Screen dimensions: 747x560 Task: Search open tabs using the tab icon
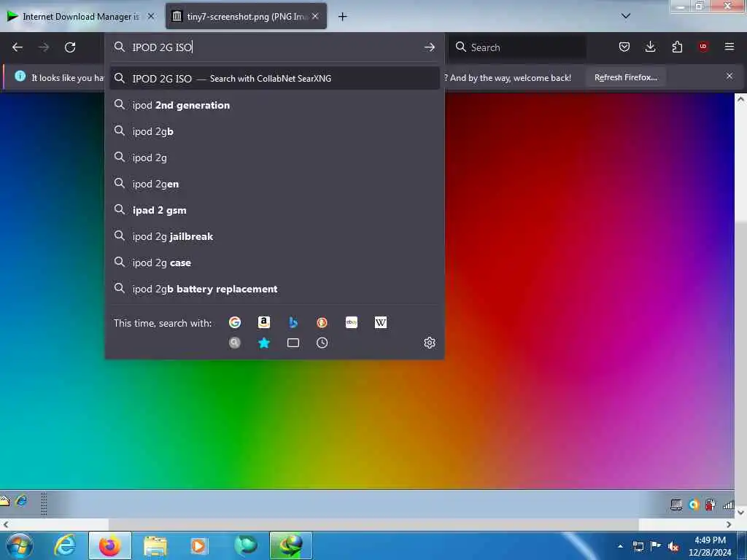[x=293, y=343]
